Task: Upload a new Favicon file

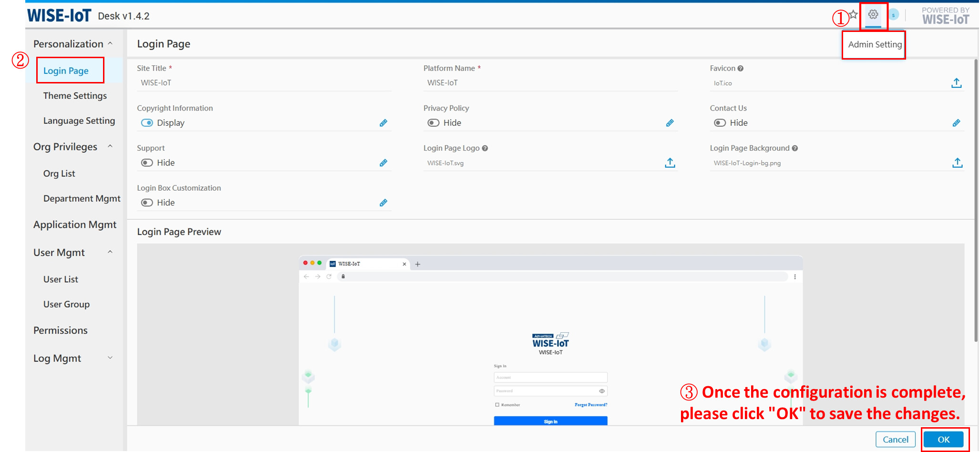Action: 956,83
